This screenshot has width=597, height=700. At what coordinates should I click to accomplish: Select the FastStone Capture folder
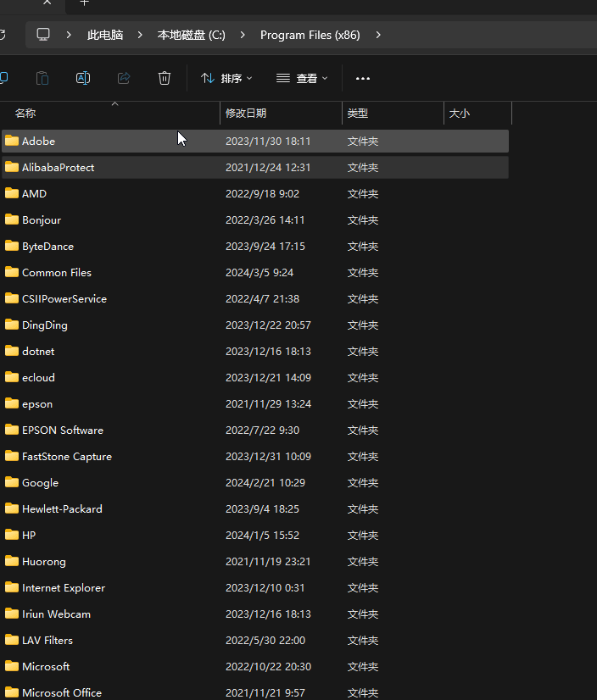pos(67,456)
